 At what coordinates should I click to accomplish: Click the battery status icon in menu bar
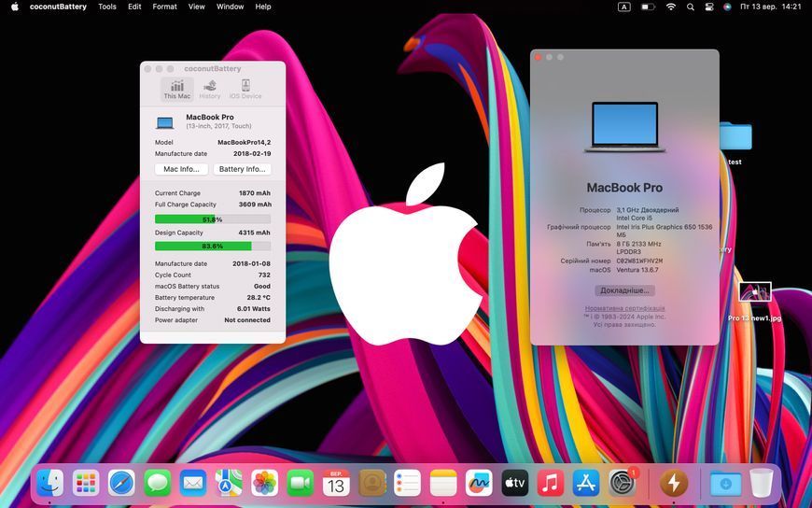[648, 7]
